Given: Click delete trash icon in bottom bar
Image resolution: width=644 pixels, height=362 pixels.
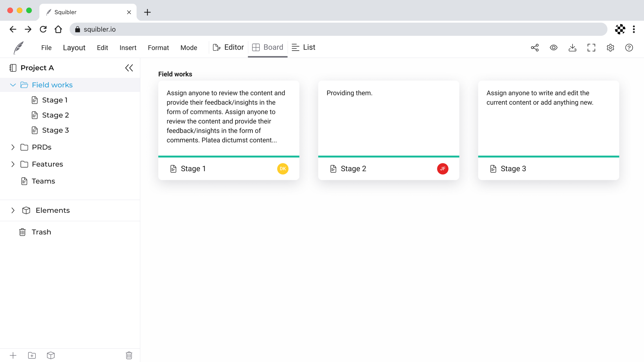Looking at the screenshot, I should (x=129, y=355).
